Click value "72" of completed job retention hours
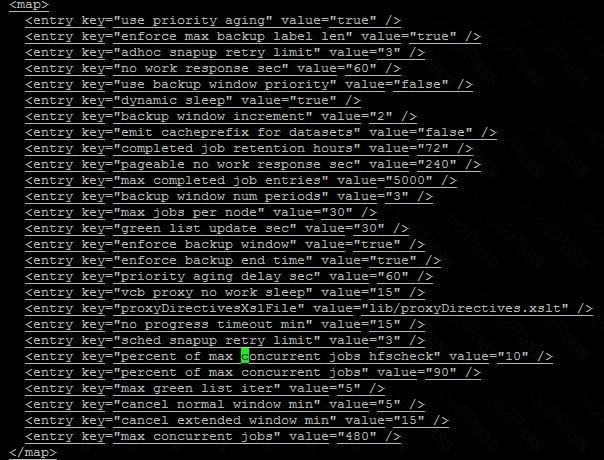This screenshot has width=604, height=460. (x=433, y=148)
